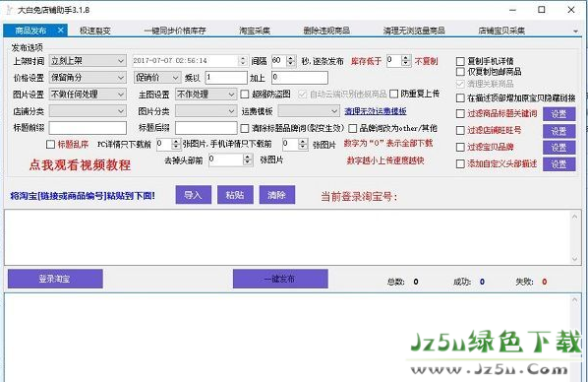This screenshot has height=382, width=588.
Task: Click the 标题后缀 input field
Action: pos(206,128)
